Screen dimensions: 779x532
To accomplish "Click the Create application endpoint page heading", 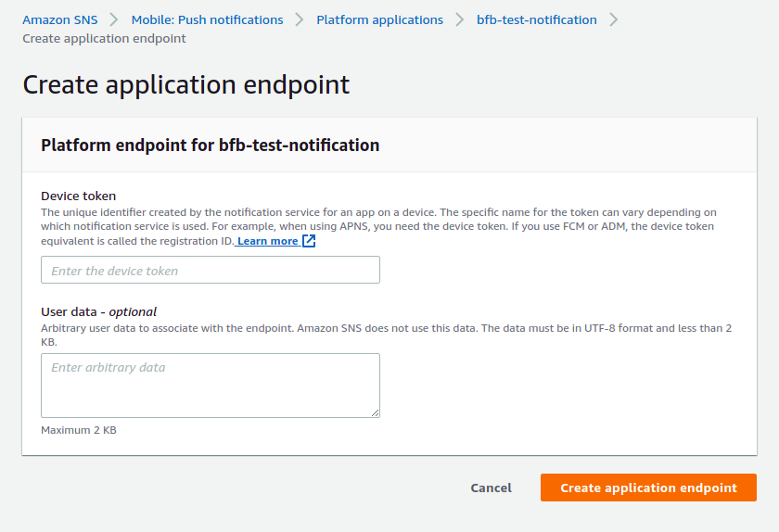I will [186, 84].
